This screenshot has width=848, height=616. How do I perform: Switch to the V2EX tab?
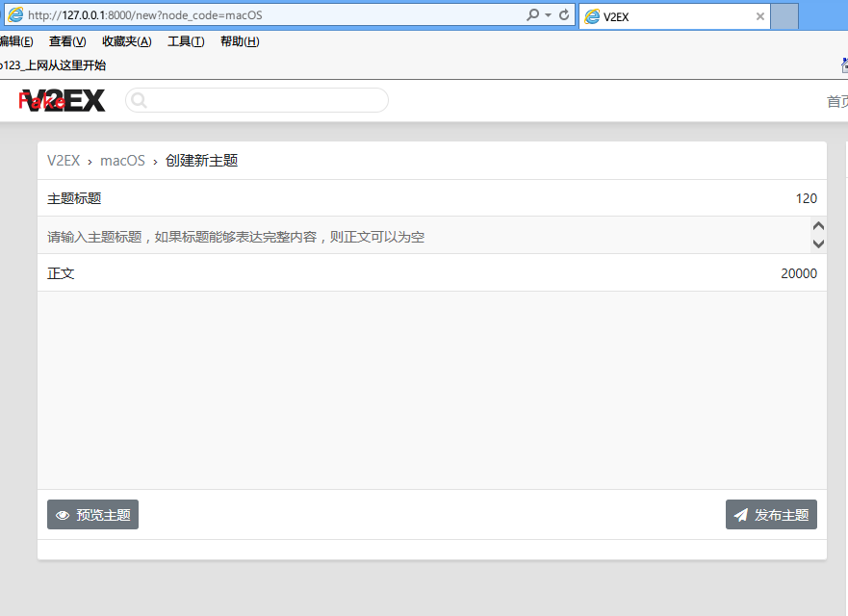click(x=675, y=16)
